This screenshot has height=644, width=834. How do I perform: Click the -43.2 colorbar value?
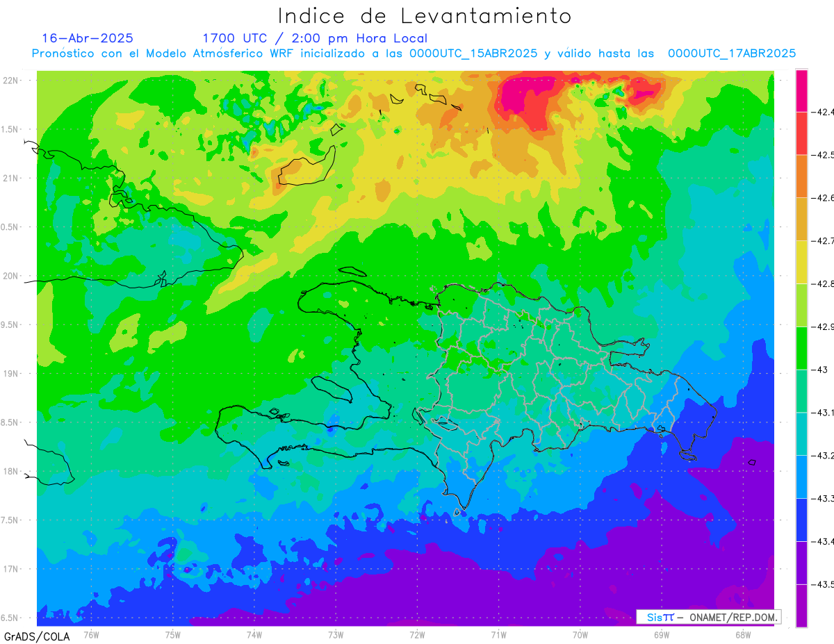(824, 456)
